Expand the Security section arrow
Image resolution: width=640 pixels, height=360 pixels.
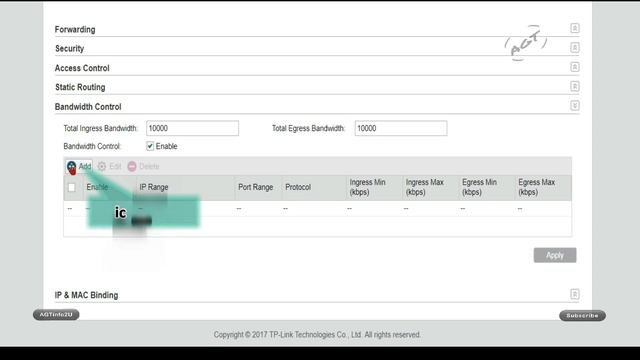pyautogui.click(x=575, y=48)
